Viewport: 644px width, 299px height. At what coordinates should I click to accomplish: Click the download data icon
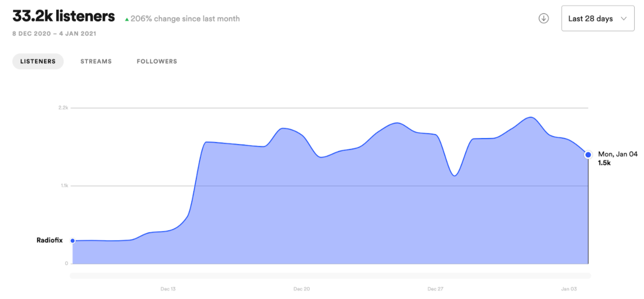click(544, 18)
